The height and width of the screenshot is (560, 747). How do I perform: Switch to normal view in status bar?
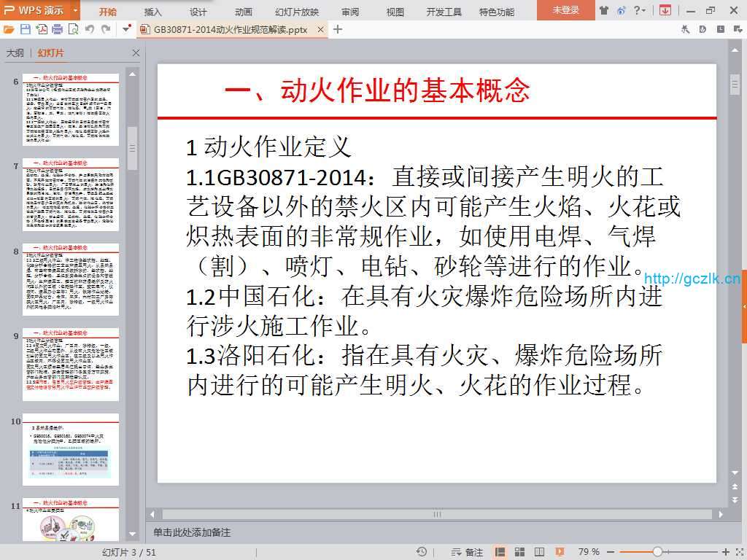[x=500, y=552]
